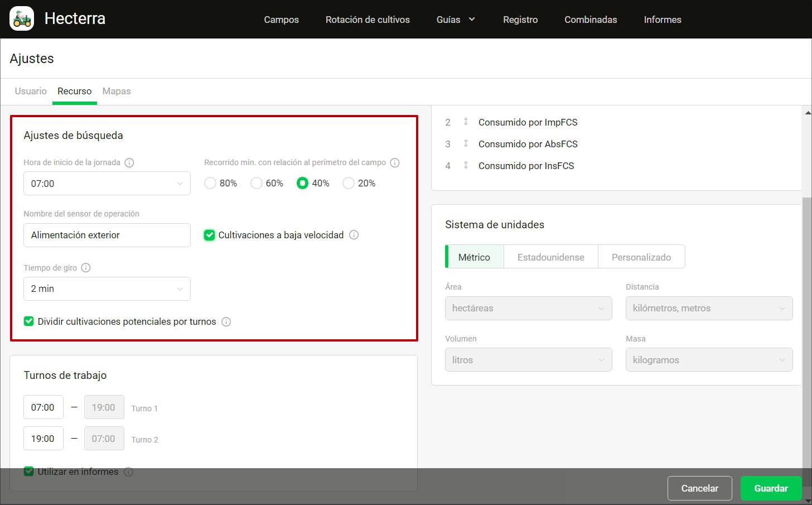This screenshot has height=505, width=812.
Task: Select Estadounidense unit system
Action: coord(550,257)
